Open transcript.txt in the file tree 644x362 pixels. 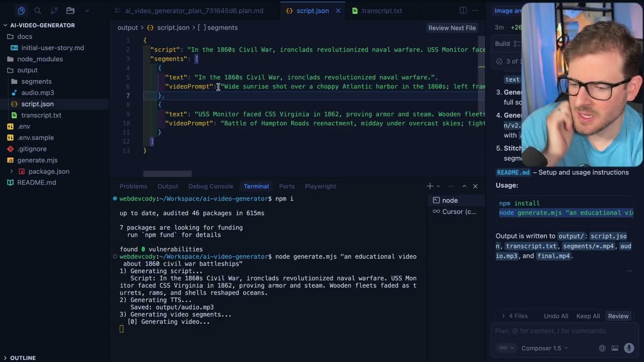(x=41, y=115)
